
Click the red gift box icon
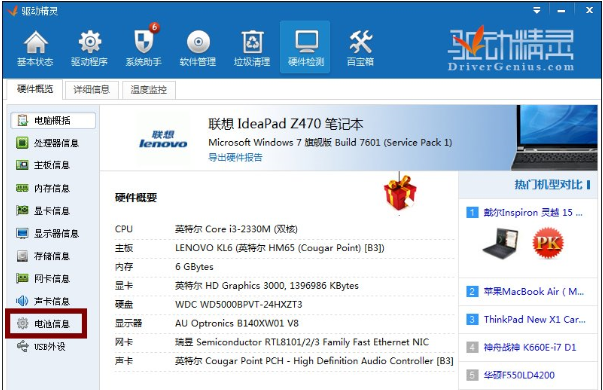[400, 192]
